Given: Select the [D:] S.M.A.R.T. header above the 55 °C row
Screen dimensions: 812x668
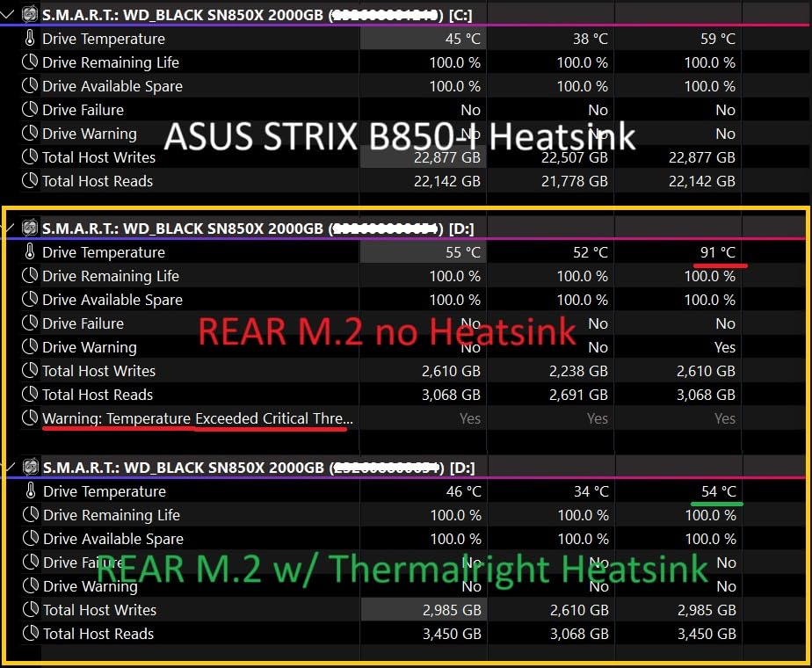Looking at the screenshot, I should (x=257, y=229).
